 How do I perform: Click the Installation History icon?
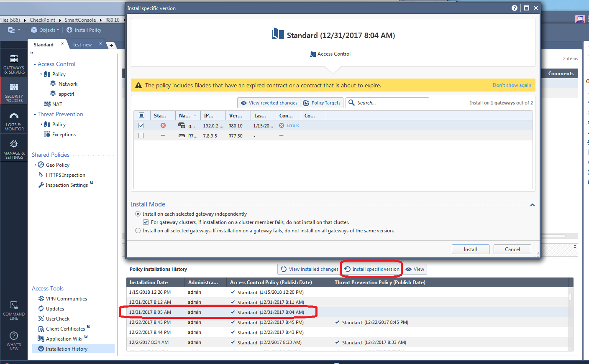[41, 349]
